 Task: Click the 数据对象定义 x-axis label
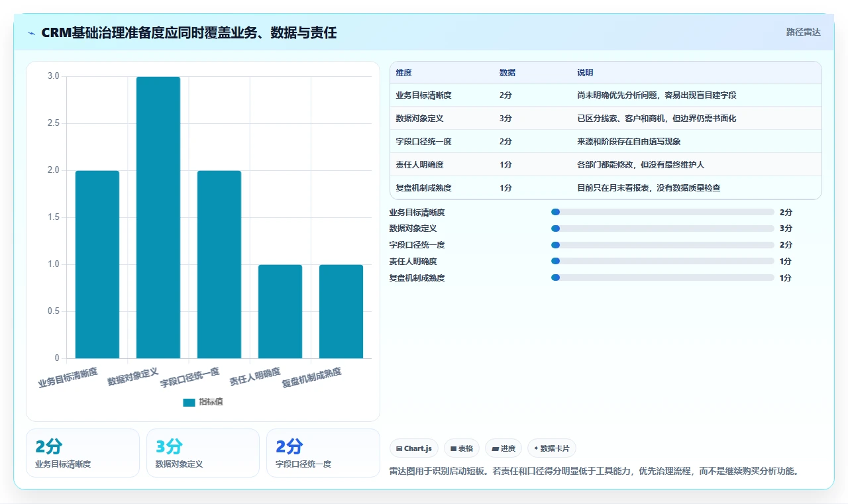133,377
